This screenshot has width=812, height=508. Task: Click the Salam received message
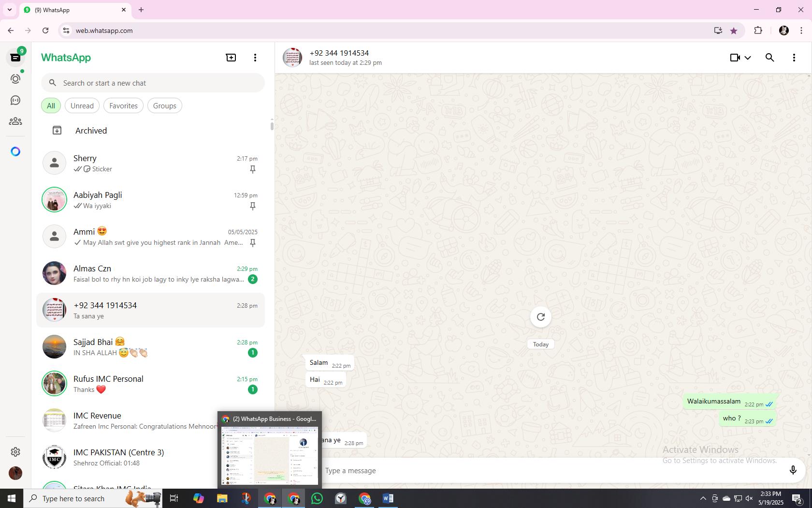[x=330, y=363]
